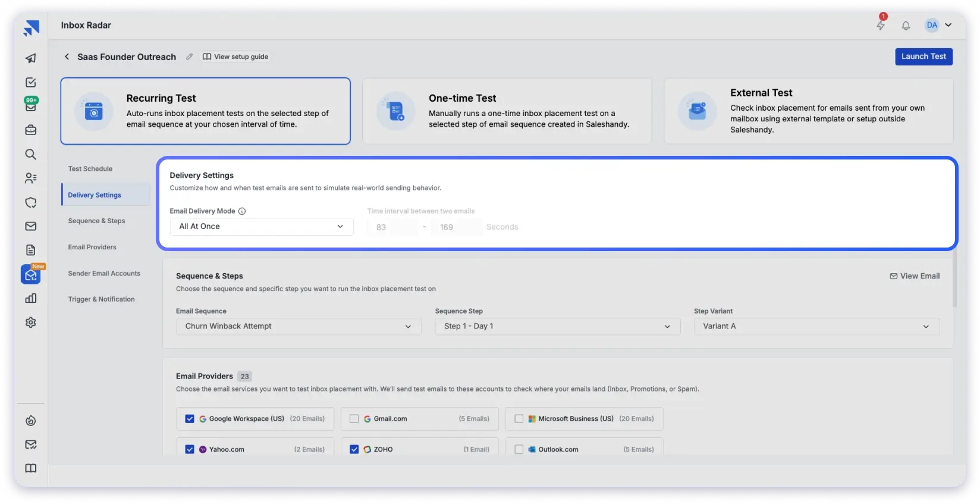Open the Email Delivery Mode dropdown
980x504 pixels.
(x=262, y=227)
